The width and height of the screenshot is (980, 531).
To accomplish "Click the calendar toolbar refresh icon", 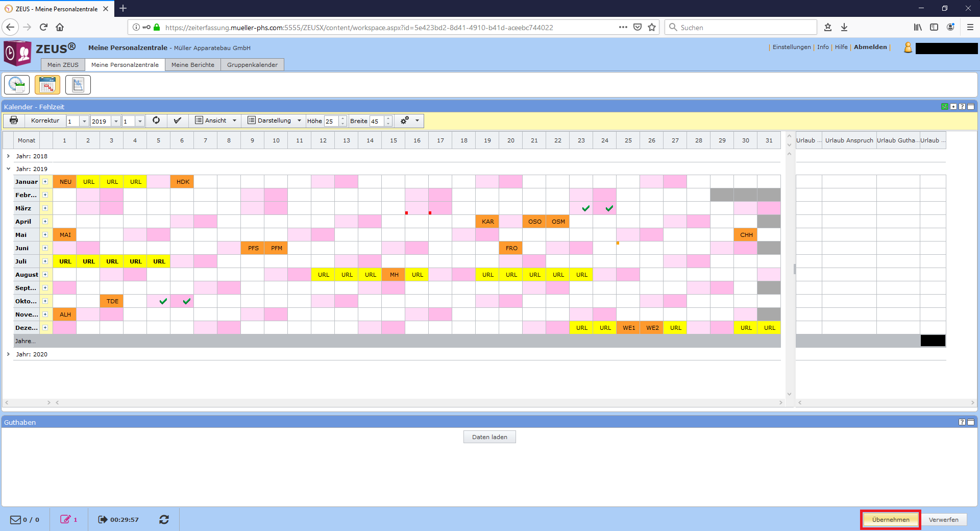I will click(x=156, y=120).
